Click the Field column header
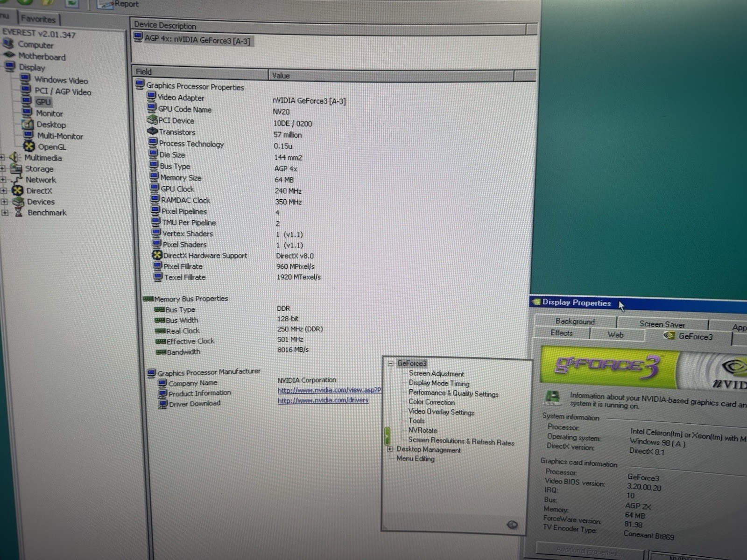 pos(200,72)
